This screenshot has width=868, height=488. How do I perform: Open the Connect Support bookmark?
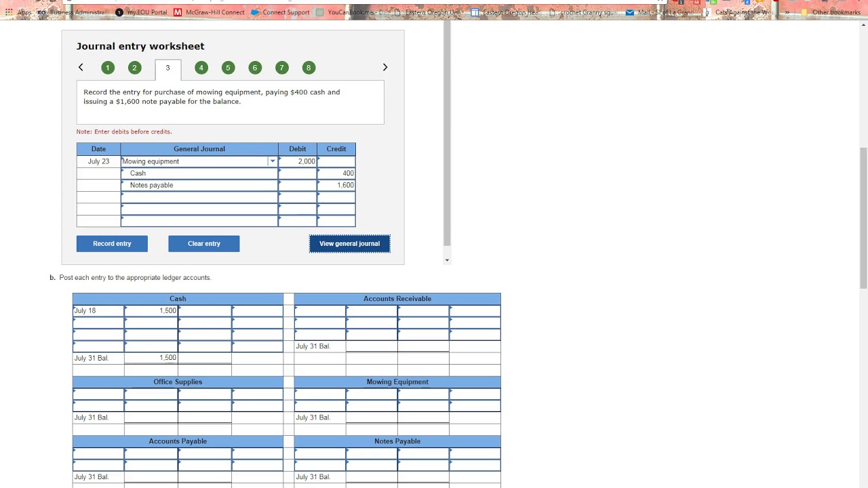pos(279,12)
